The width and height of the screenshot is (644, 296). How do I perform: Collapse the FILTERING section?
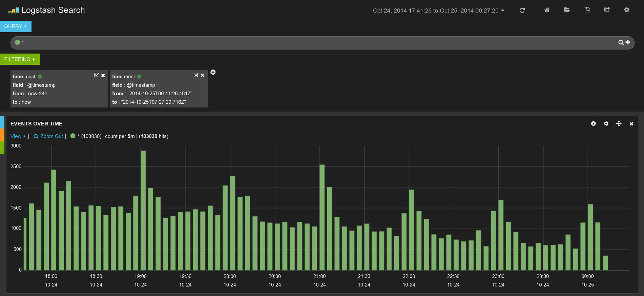coord(20,59)
